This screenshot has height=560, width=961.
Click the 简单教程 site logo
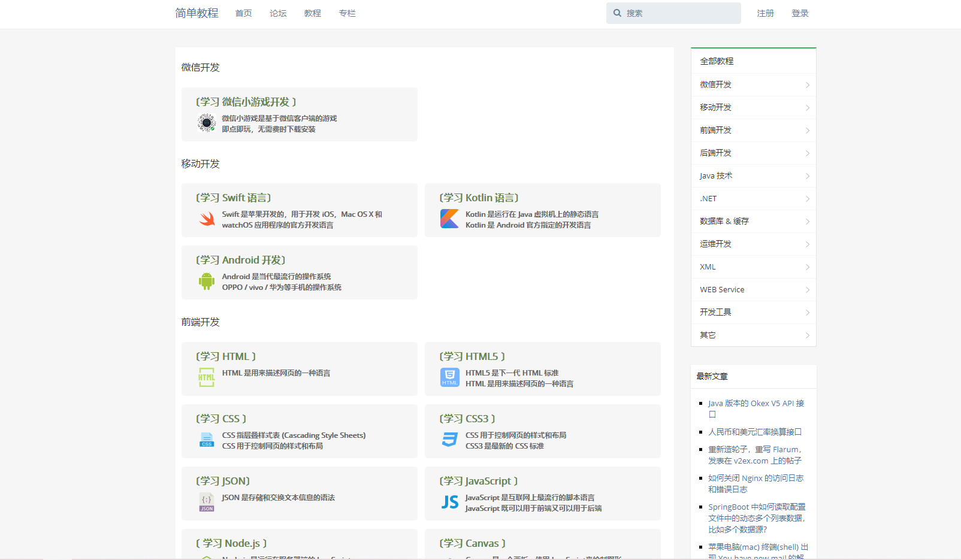[x=197, y=13]
